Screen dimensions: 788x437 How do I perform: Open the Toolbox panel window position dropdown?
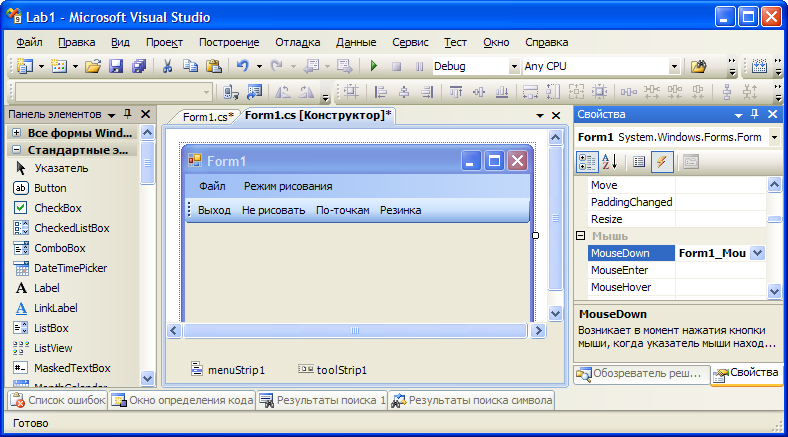click(x=112, y=115)
